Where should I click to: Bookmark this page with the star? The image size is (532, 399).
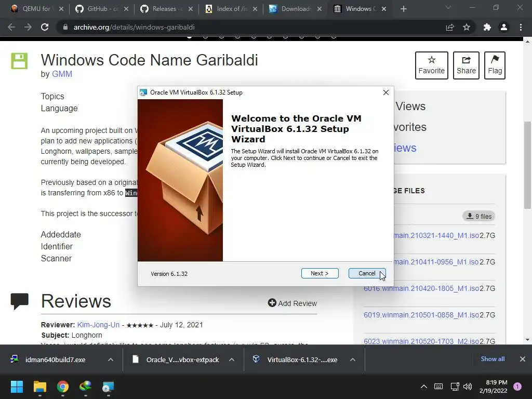click(467, 27)
